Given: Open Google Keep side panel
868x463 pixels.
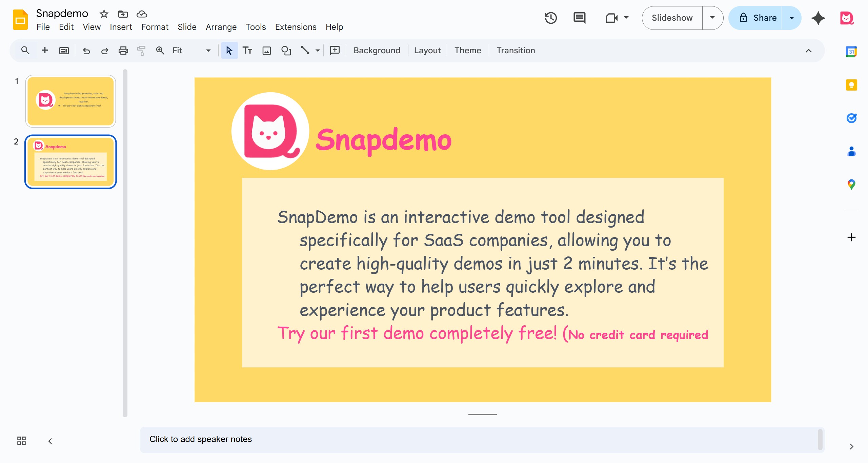Looking at the screenshot, I should (851, 85).
